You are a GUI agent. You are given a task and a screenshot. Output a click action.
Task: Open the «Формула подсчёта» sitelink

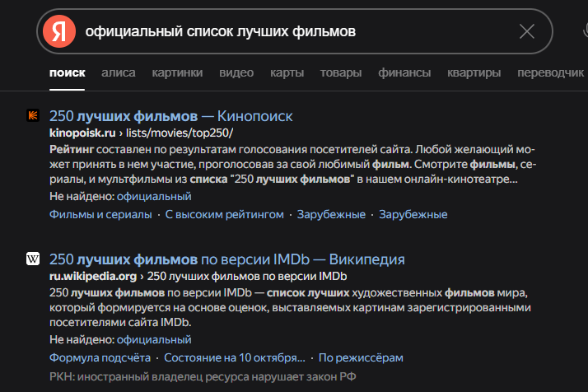tap(100, 358)
